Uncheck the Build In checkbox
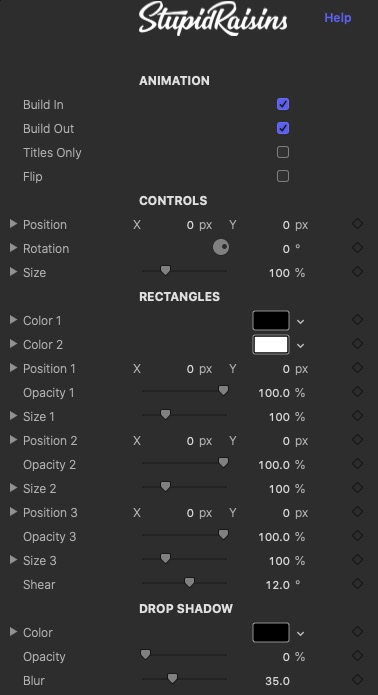The image size is (378, 695). [x=283, y=104]
